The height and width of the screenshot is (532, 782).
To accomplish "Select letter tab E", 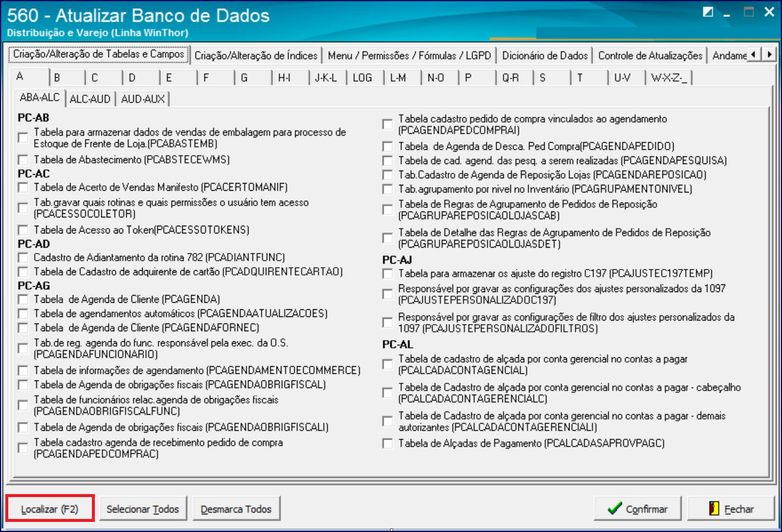I will [178, 78].
